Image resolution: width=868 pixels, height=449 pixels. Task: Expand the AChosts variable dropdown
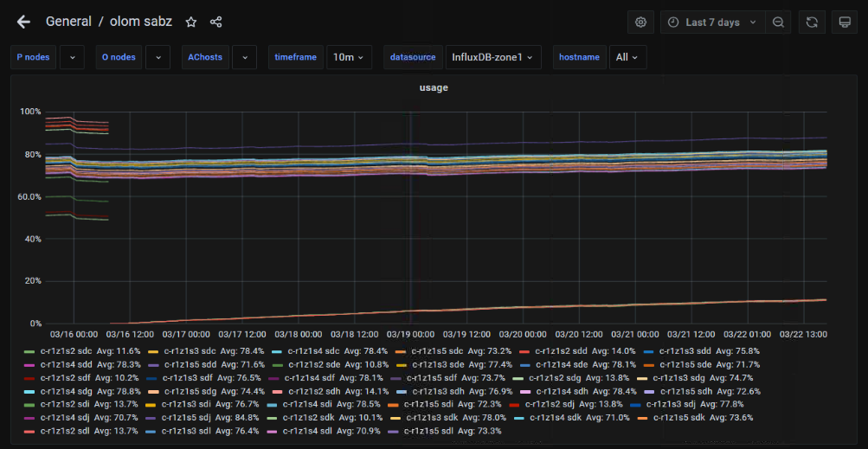245,57
